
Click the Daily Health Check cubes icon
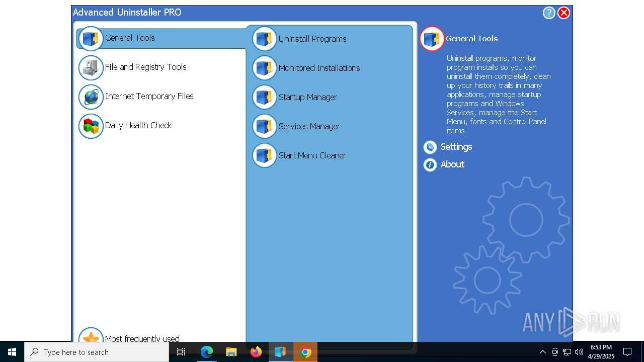91,126
